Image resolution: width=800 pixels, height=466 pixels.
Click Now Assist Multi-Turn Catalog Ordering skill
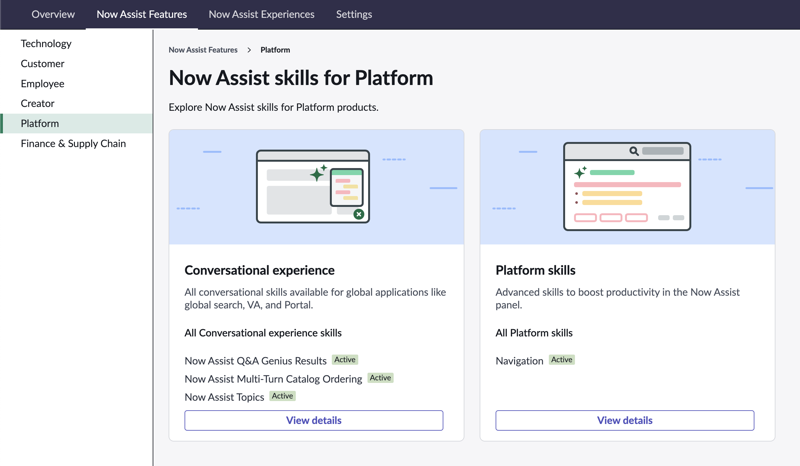tap(273, 379)
